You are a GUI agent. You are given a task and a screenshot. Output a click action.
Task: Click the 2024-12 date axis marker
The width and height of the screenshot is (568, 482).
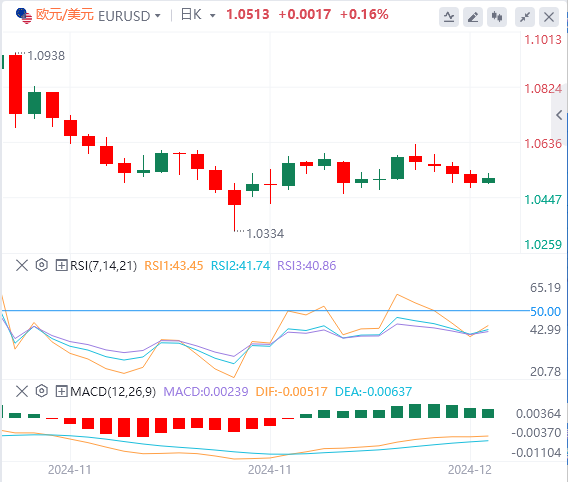point(469,470)
